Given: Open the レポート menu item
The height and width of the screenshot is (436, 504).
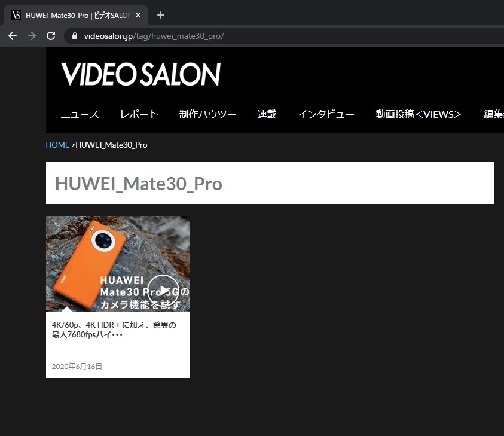Looking at the screenshot, I should 139,114.
